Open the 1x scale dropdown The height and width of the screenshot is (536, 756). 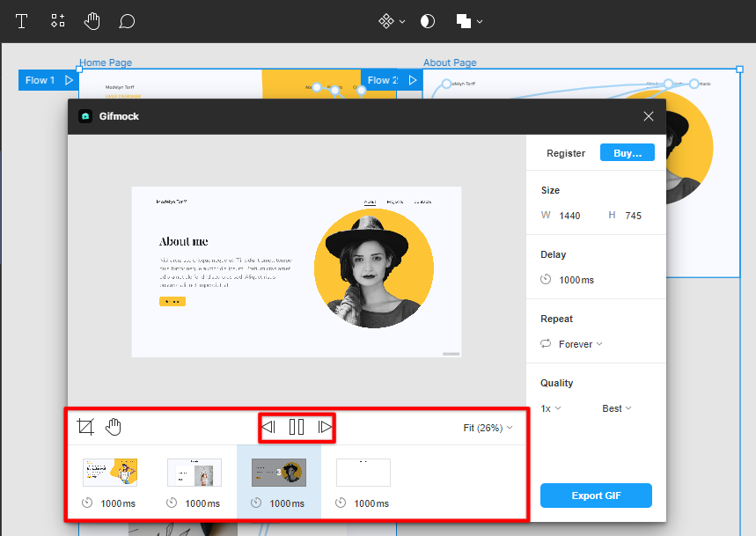point(551,408)
